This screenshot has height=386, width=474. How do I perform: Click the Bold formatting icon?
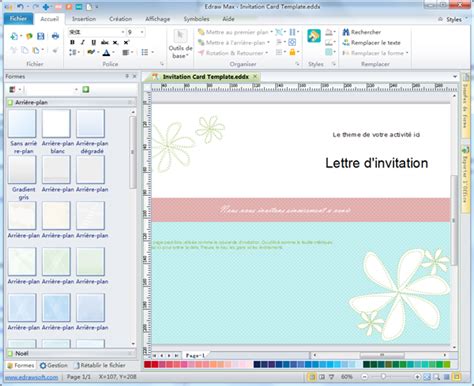(x=72, y=42)
